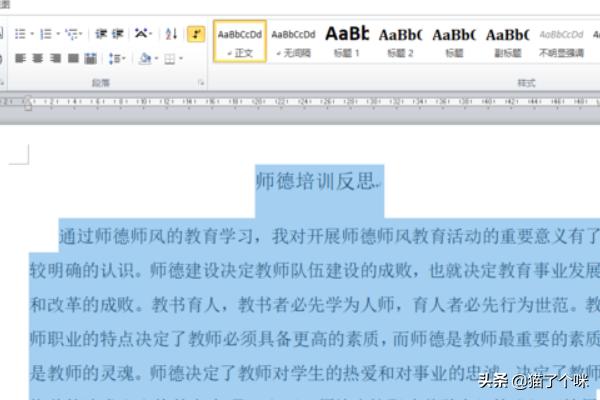Click the heading text 师德培训反思
This screenshot has width=600, height=400.
pos(317,181)
